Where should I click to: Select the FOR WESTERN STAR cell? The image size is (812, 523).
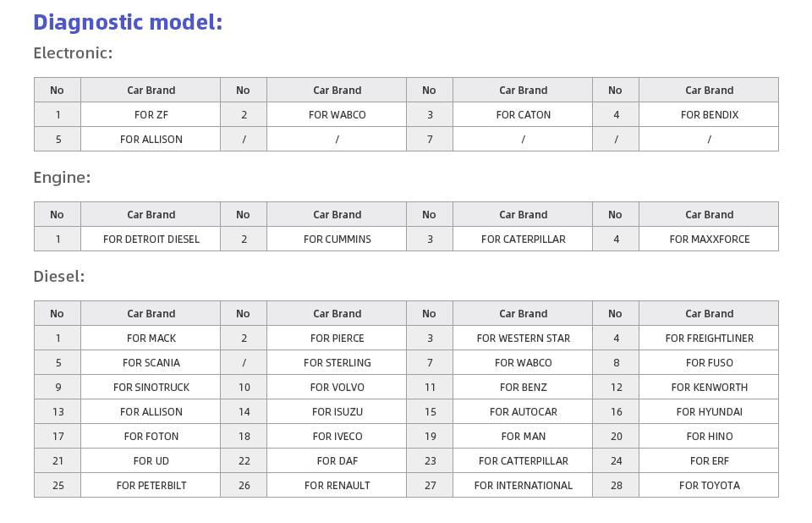(x=523, y=338)
